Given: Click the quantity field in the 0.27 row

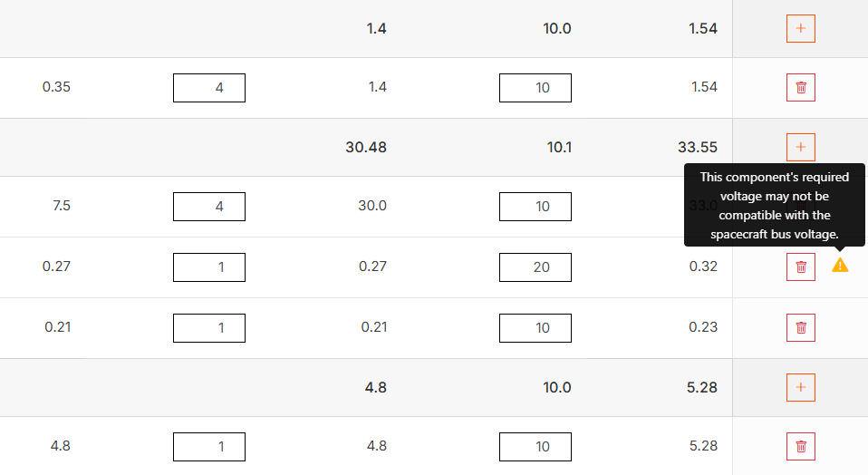Looking at the screenshot, I should pyautogui.click(x=209, y=267).
